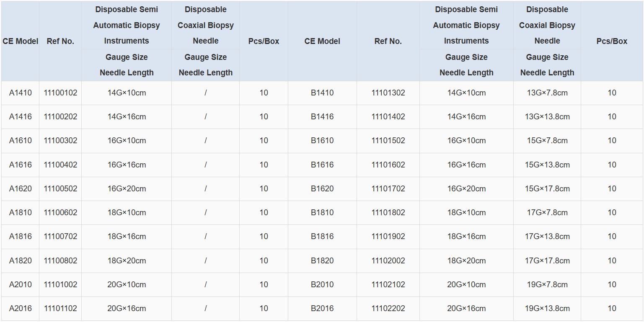The height and width of the screenshot is (322, 644).
Task: Click the A1410 model cell
Action: click(x=21, y=93)
